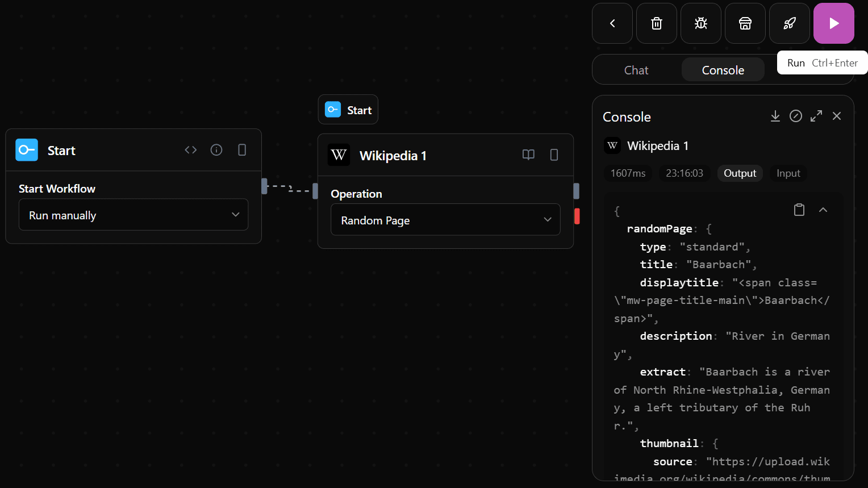Toggle Wikipedia 1 block handle orientation icon
Image resolution: width=868 pixels, height=488 pixels.
pos(554,155)
